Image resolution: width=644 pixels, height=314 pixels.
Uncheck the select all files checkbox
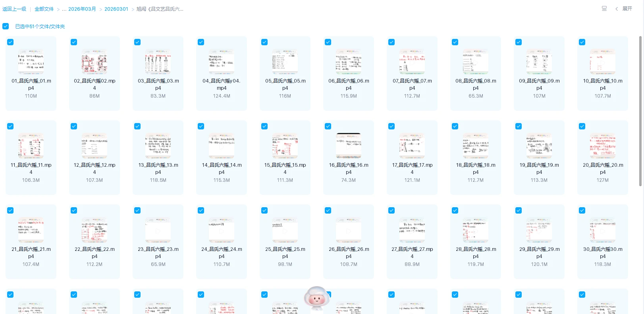(x=6, y=26)
